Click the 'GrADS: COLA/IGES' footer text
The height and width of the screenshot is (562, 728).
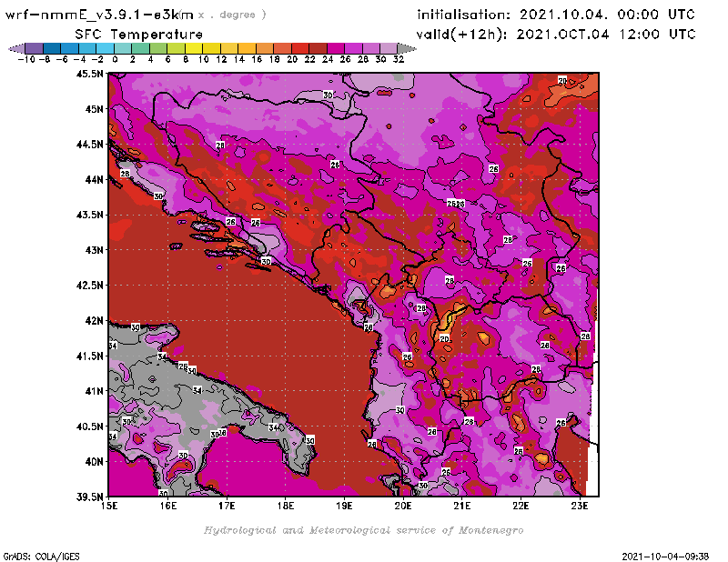41,557
